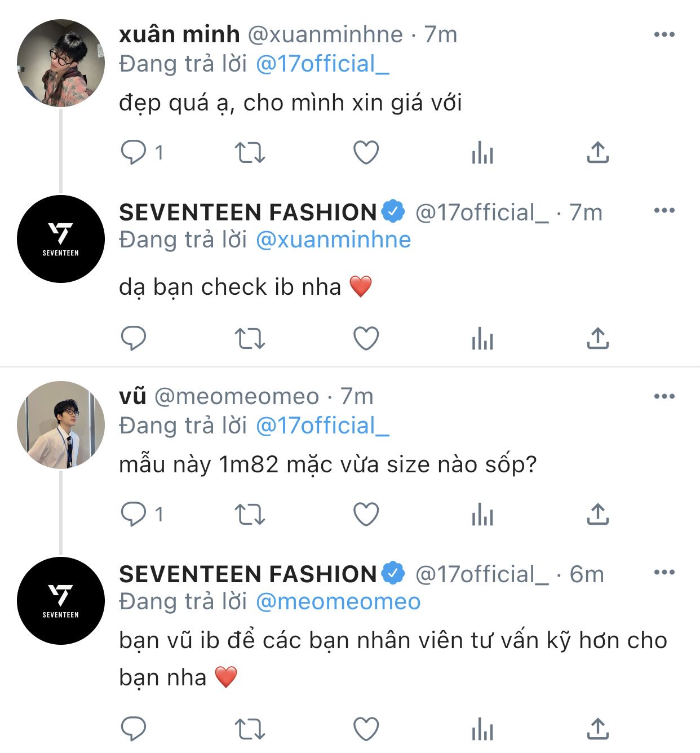The height and width of the screenshot is (753, 700).
Task: Like vũ's tweet about size 1m82
Action: pos(366,514)
